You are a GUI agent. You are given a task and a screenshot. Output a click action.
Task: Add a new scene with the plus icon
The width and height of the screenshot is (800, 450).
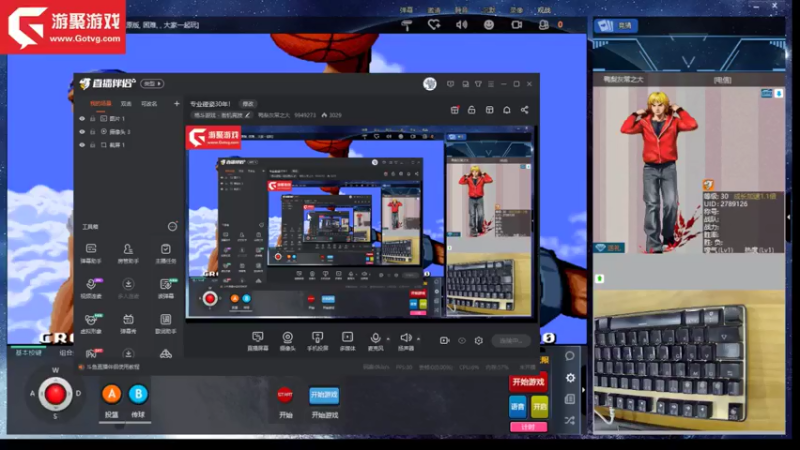point(177,104)
